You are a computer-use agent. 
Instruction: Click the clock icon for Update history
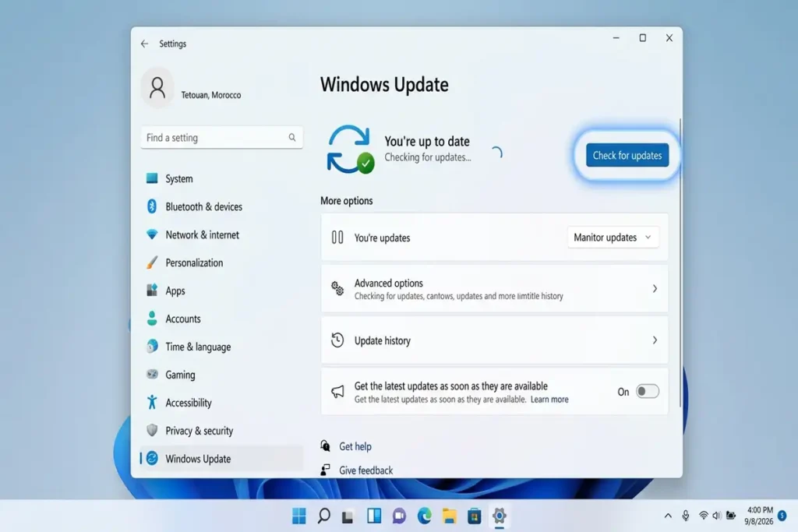[x=337, y=340]
